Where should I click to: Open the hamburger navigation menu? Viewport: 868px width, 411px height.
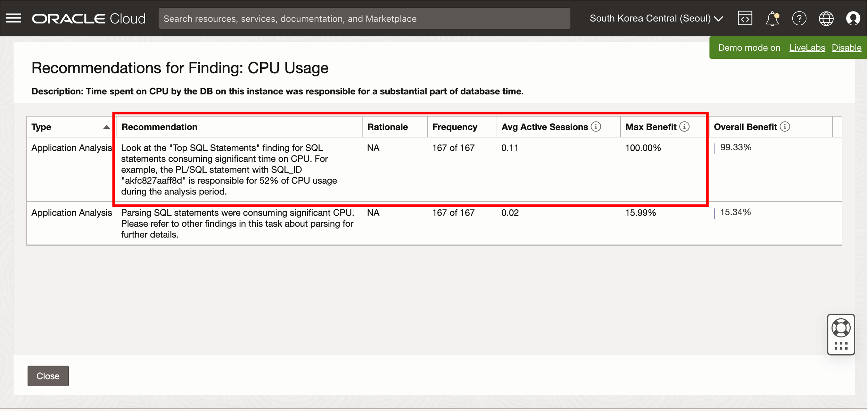coord(14,18)
